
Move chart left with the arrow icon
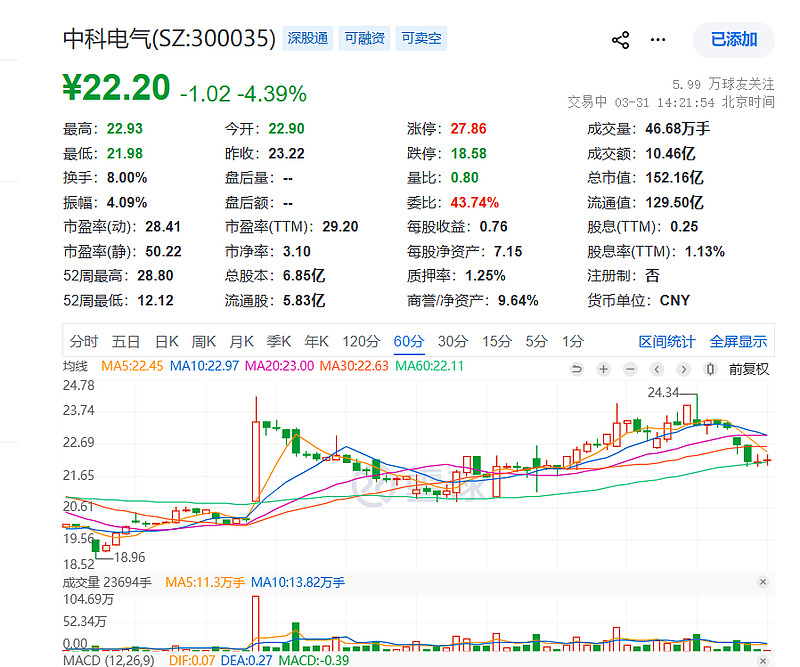tap(657, 369)
